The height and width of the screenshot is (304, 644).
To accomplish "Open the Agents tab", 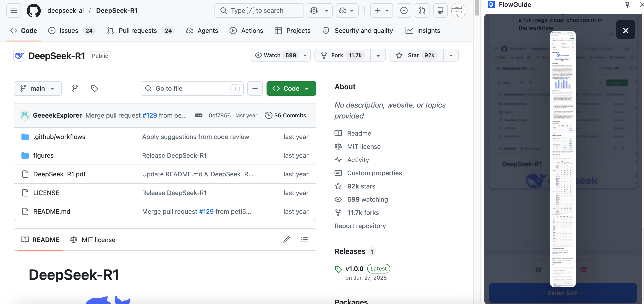I will pos(202,31).
